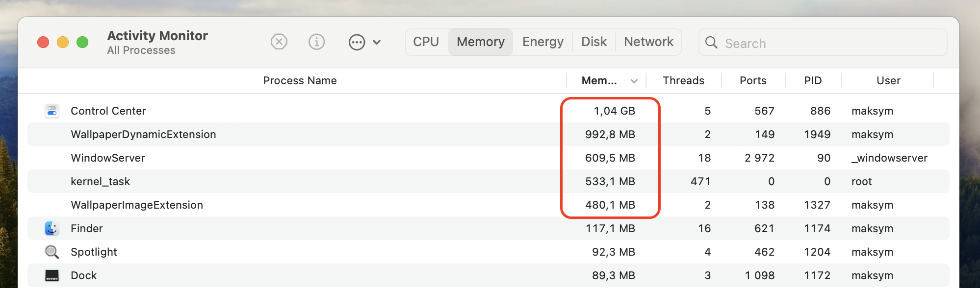This screenshot has width=980, height=288.
Task: Select the kernel_task process row
Action: (294, 182)
